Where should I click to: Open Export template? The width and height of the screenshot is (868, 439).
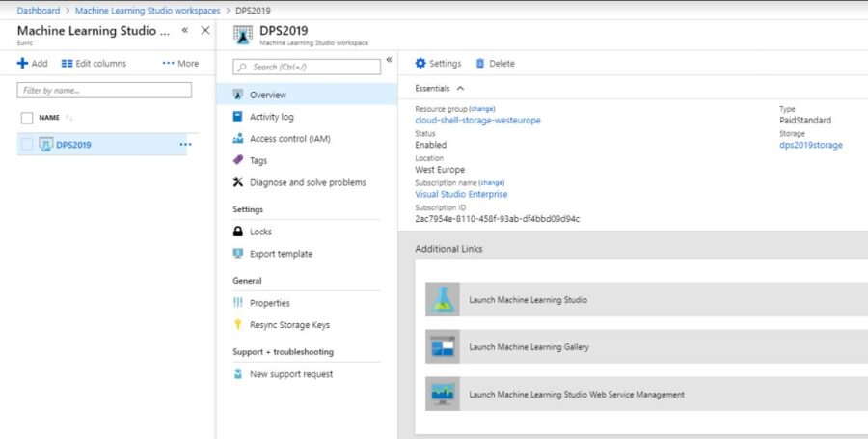click(x=282, y=254)
